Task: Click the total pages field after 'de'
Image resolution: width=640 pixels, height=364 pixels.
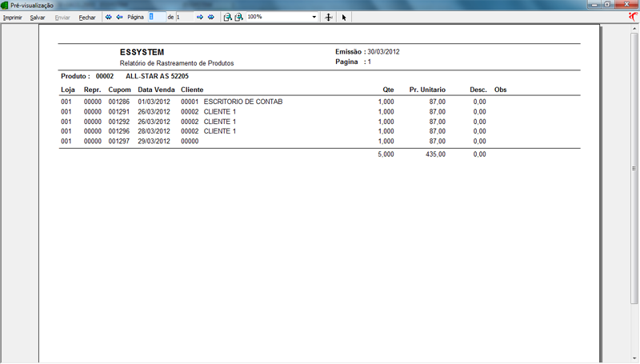Action: [x=184, y=17]
